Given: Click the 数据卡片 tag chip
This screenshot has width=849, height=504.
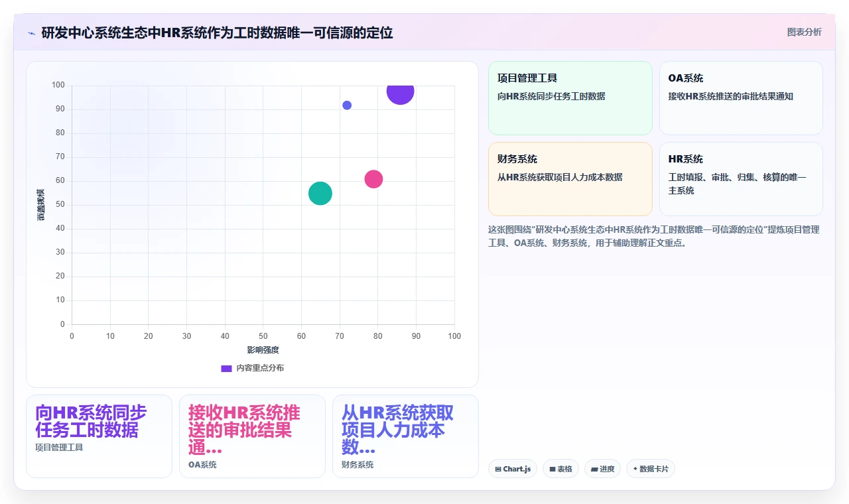Looking at the screenshot, I should [x=651, y=469].
